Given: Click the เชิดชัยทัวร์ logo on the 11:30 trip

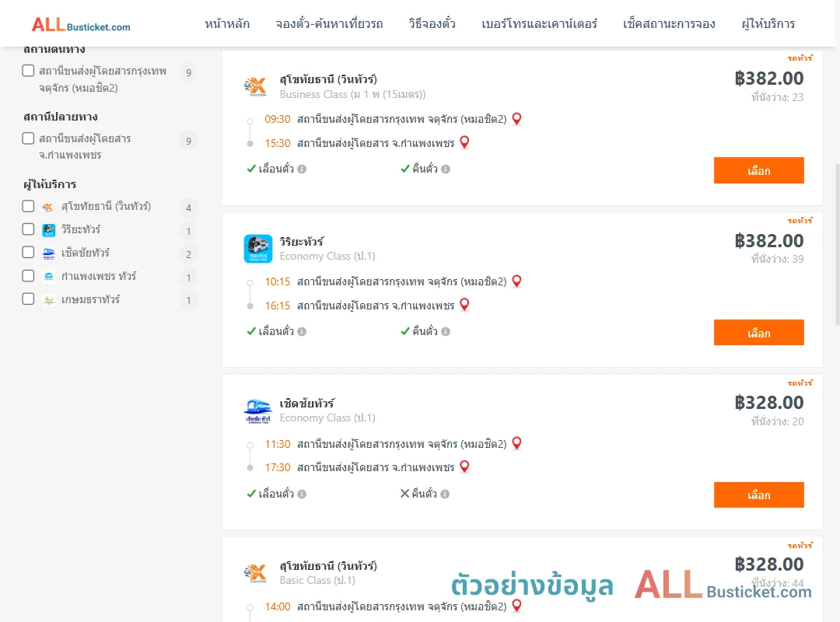Looking at the screenshot, I should pyautogui.click(x=257, y=411).
